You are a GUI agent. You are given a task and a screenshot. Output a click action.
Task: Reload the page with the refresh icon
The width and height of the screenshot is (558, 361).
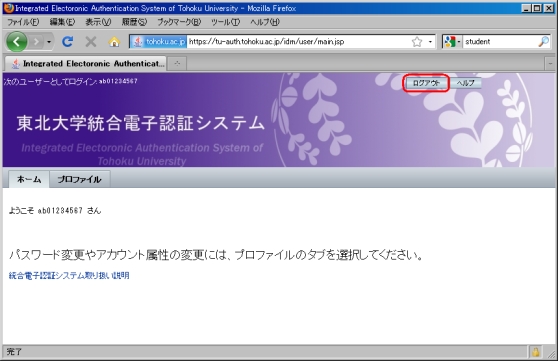pos(68,42)
